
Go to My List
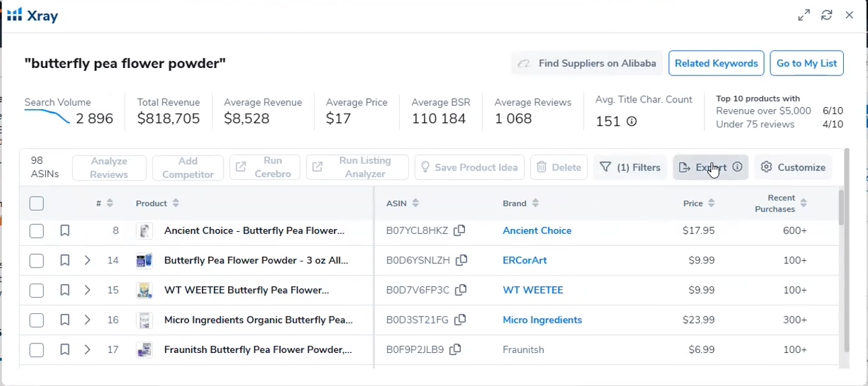point(807,63)
